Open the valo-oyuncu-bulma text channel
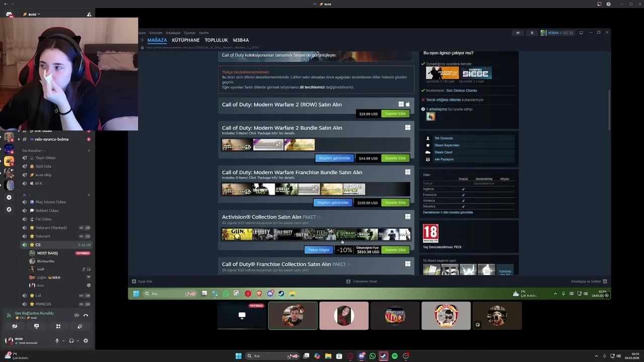This screenshot has height=362, width=644. click(52, 139)
